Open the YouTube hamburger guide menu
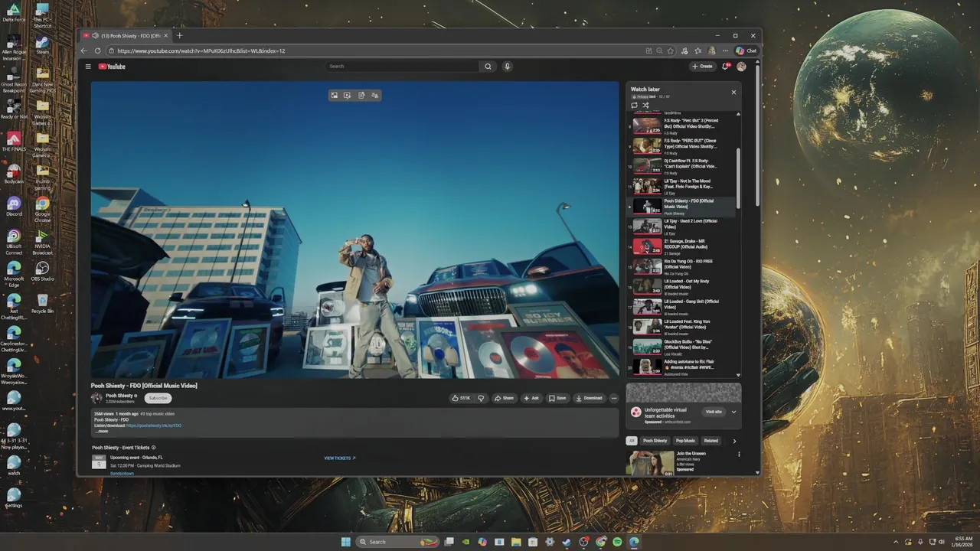980x551 pixels. (88, 67)
